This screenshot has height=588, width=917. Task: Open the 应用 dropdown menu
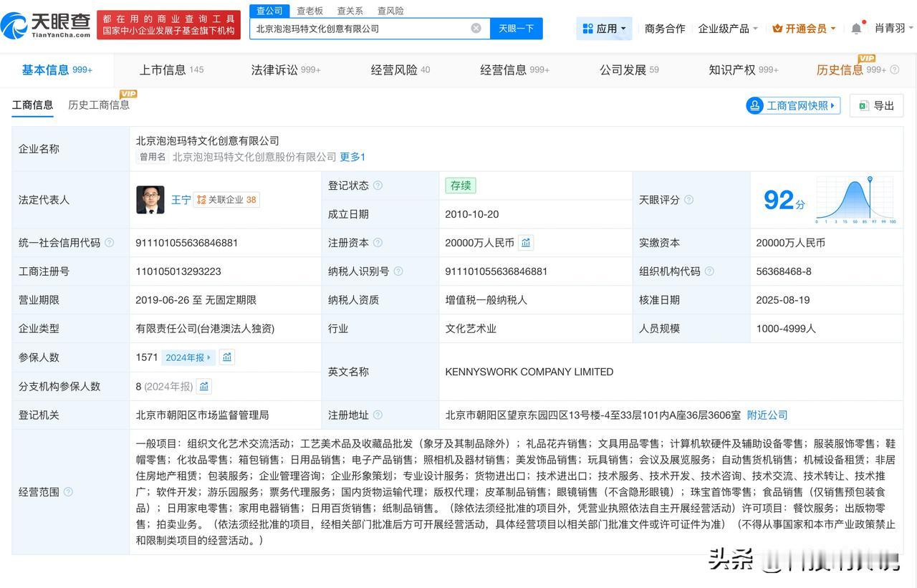604,29
